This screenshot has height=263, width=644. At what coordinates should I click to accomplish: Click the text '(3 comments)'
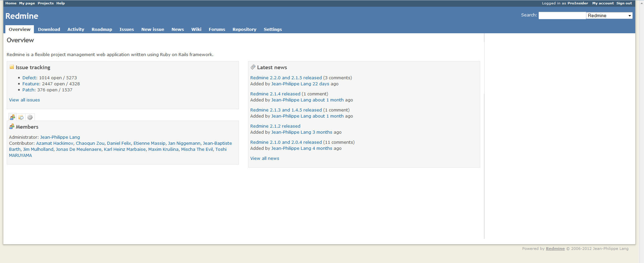pyautogui.click(x=338, y=78)
